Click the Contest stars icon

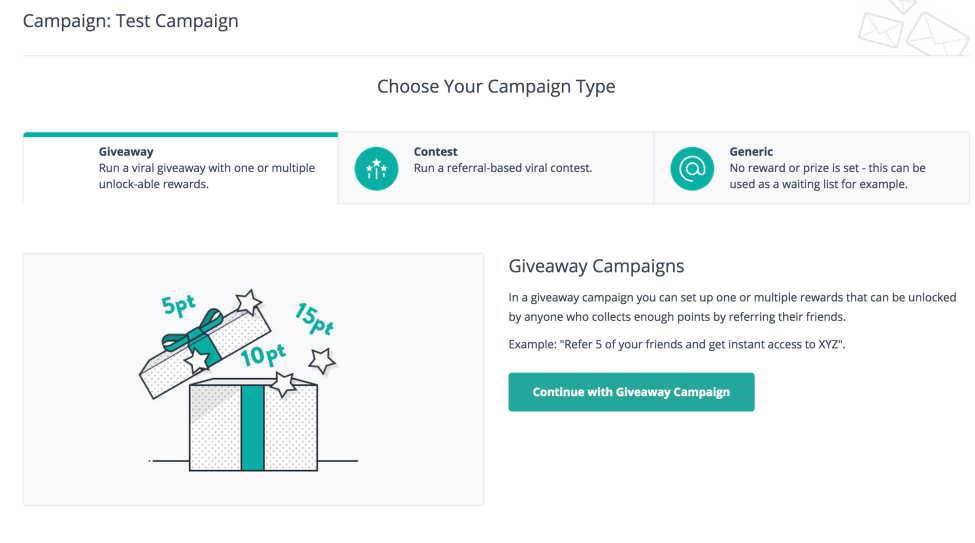tap(376, 169)
